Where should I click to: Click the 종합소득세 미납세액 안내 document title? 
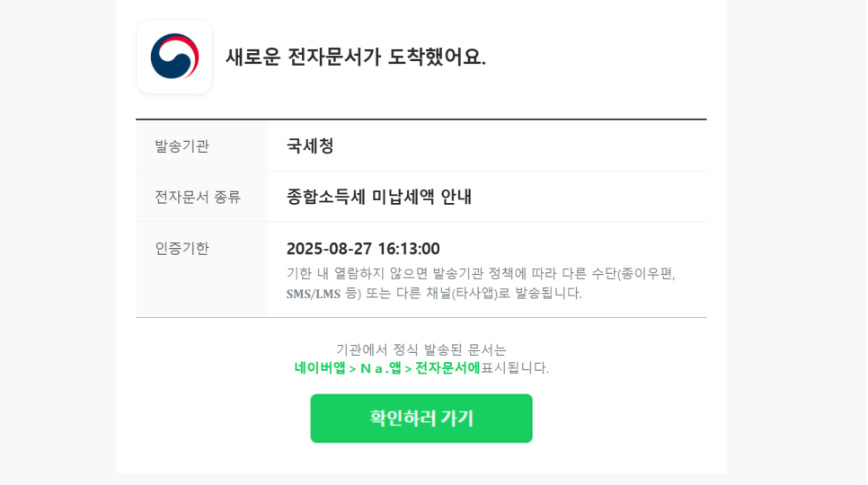point(378,197)
